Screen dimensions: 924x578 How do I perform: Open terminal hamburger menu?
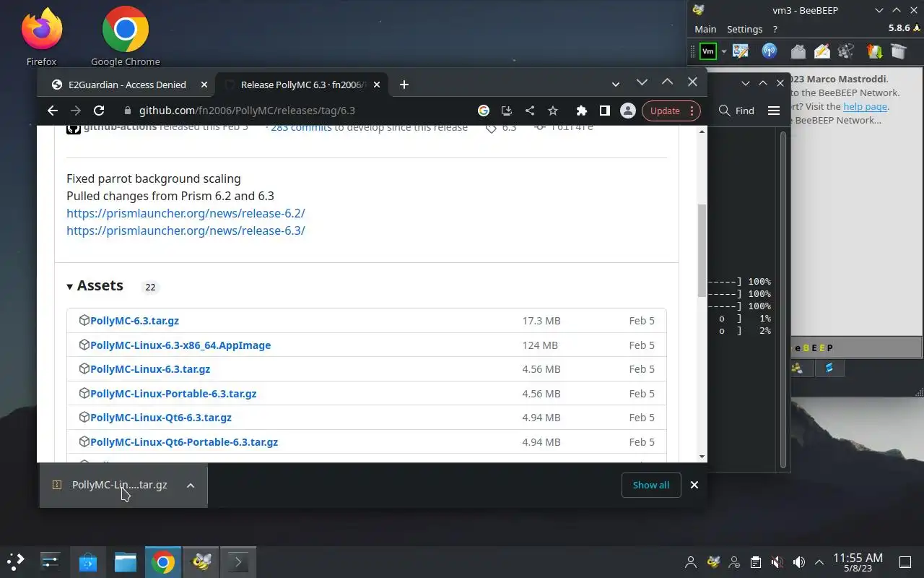click(774, 111)
